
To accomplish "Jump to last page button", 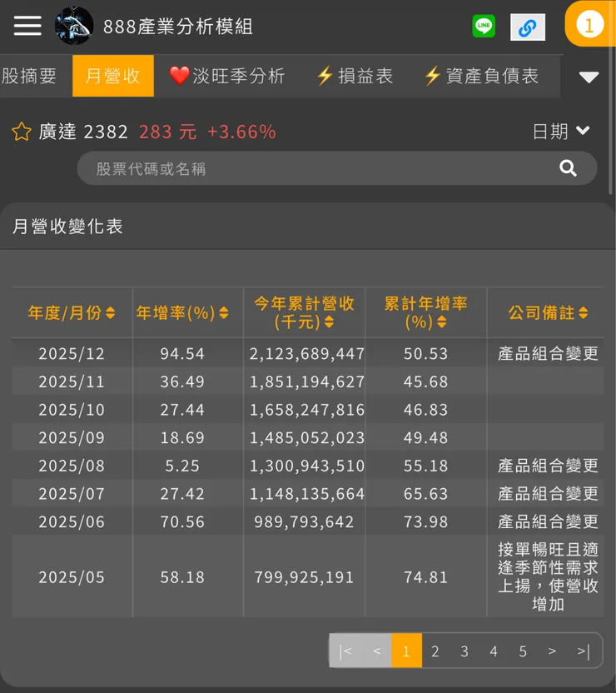I will pos(584,651).
